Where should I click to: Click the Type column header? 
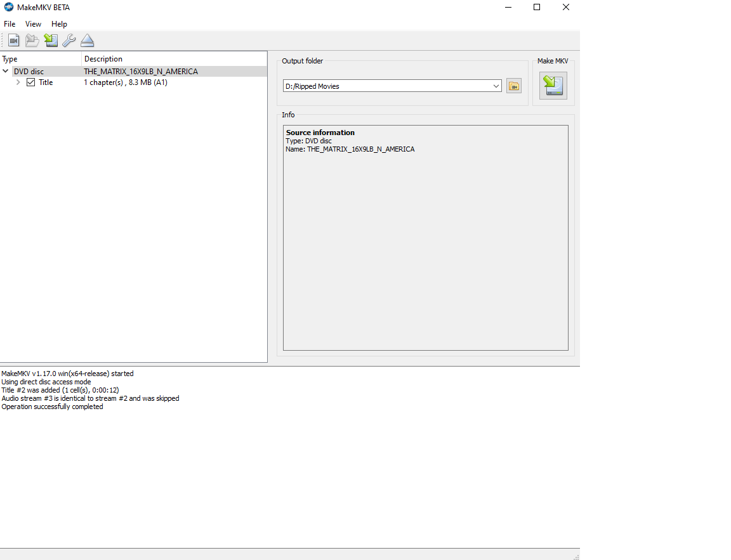(x=41, y=59)
